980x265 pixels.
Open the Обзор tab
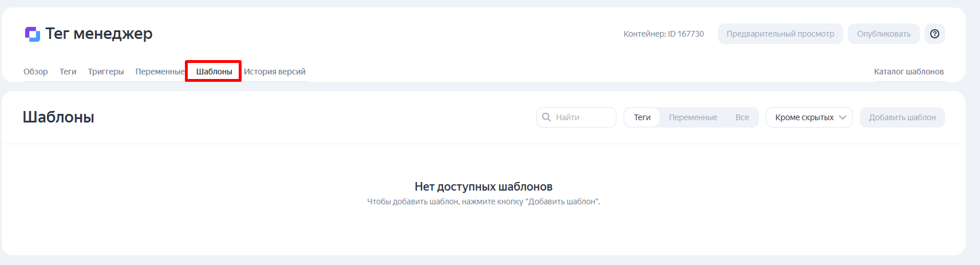click(x=35, y=72)
